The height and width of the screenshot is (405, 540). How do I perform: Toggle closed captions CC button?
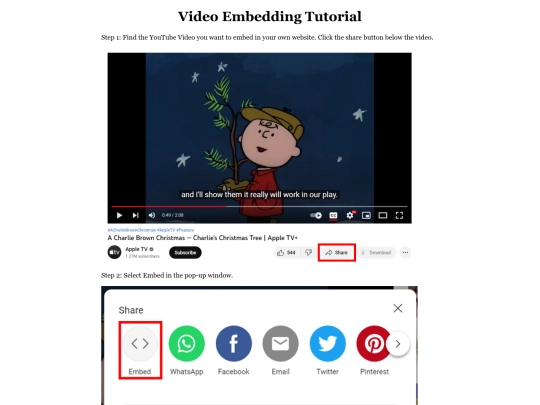[333, 215]
